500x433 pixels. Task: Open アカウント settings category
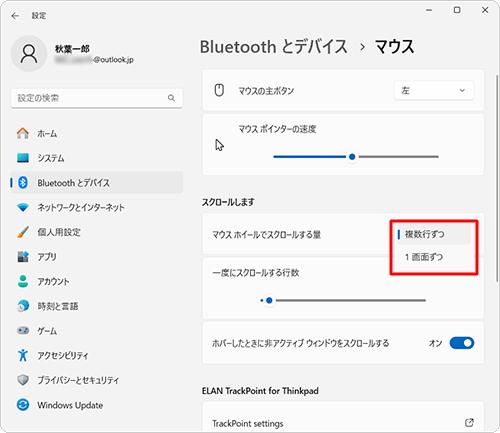click(97, 281)
